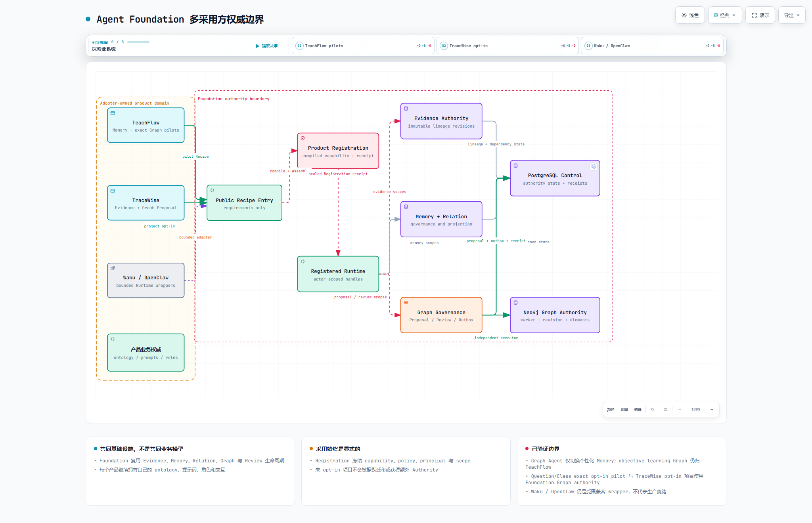Image resolution: width=812 pixels, height=523 pixels.
Task: Click the blue swatch in the 经典 button
Action: pyautogui.click(x=716, y=15)
